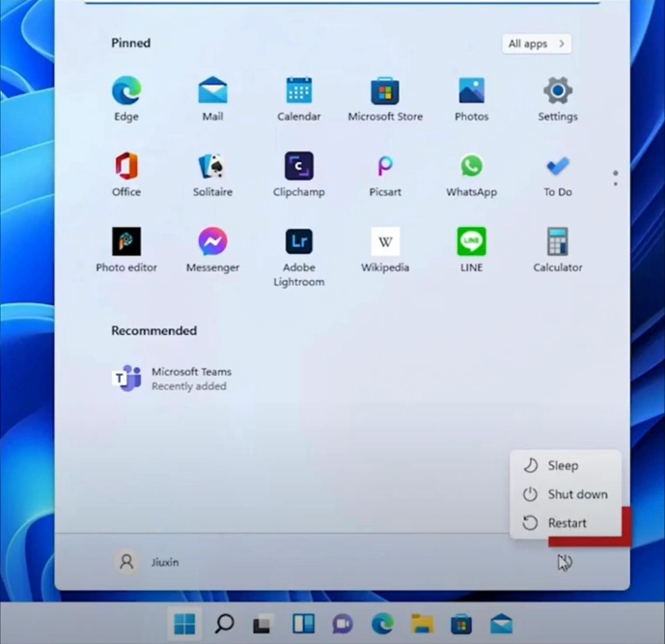This screenshot has width=665, height=644.
Task: Open Teams Chat on the taskbar
Action: [x=343, y=624]
